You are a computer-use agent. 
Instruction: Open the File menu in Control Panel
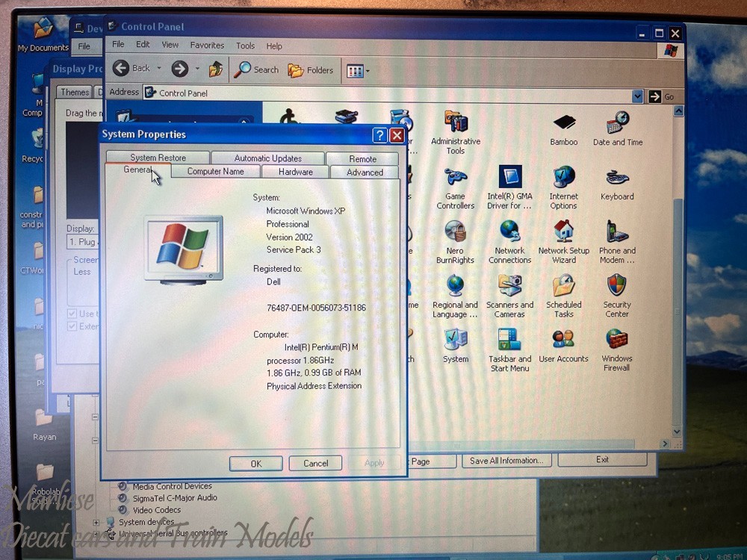(x=118, y=44)
